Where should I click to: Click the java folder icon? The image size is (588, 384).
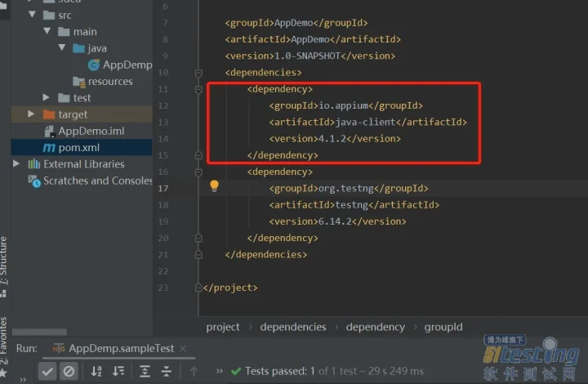click(78, 48)
